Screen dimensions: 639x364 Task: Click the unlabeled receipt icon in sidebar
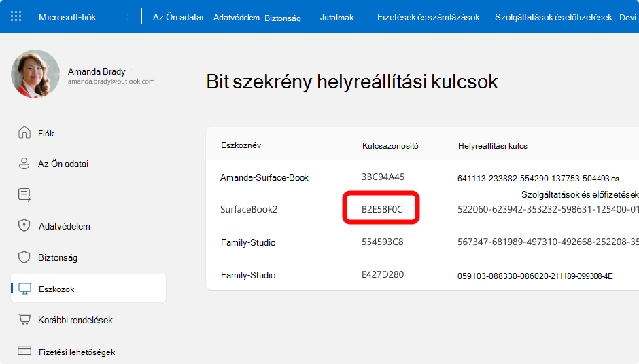(24, 195)
